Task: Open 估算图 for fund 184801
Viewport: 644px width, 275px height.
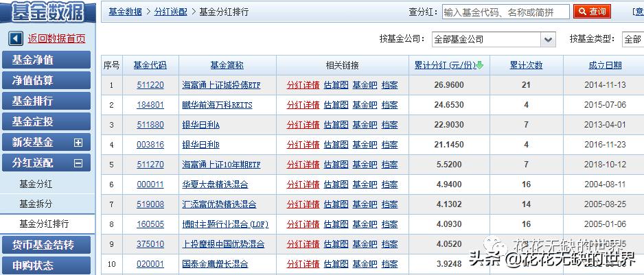Action: (x=336, y=105)
